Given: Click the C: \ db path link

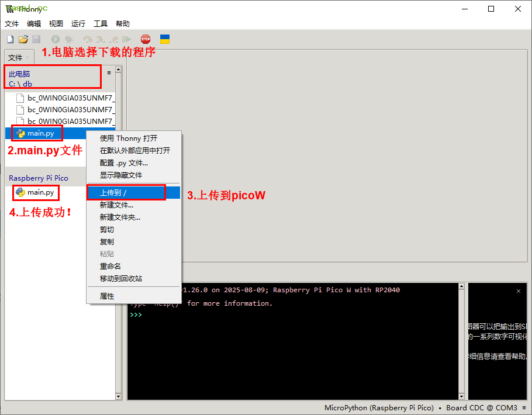Looking at the screenshot, I should [x=20, y=84].
